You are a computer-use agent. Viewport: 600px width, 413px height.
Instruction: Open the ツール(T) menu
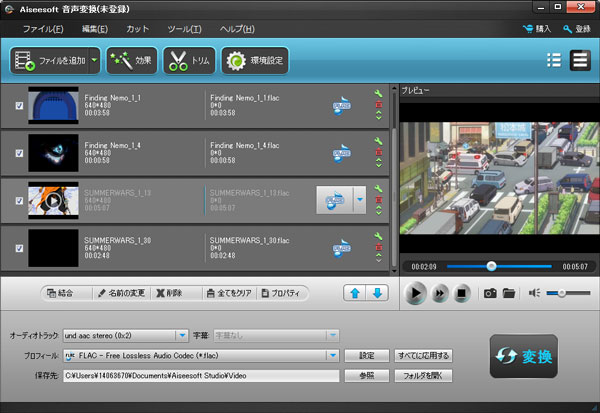point(184,29)
